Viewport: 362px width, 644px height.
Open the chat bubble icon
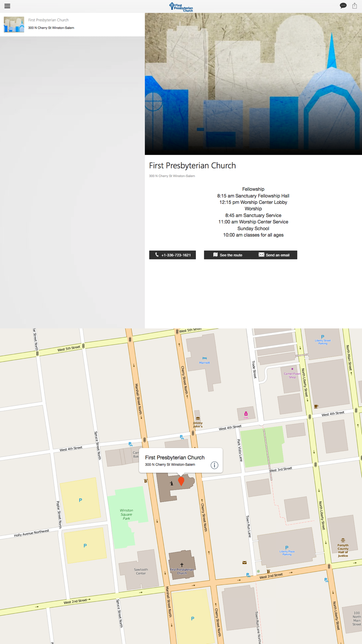coord(343,5)
